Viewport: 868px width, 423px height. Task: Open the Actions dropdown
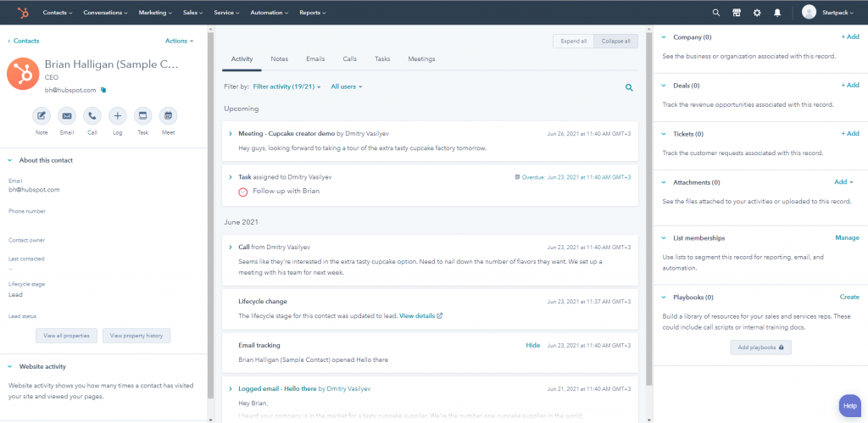pyautogui.click(x=180, y=41)
